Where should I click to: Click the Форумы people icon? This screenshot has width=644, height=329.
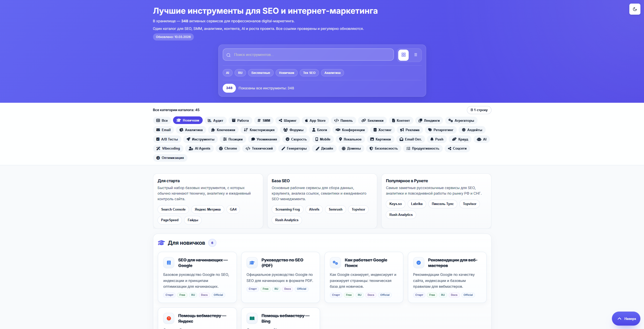tap(286, 130)
